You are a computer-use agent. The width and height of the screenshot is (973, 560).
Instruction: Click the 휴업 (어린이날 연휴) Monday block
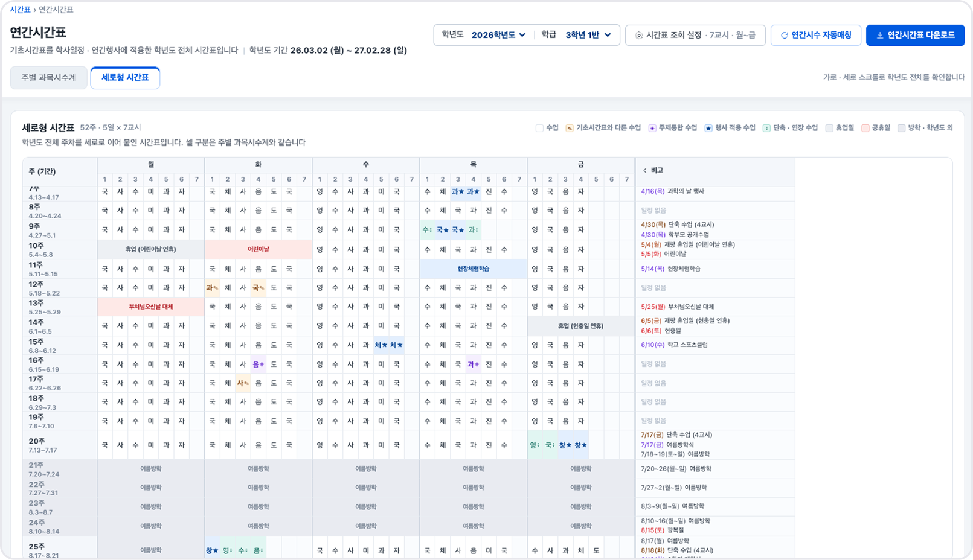(x=151, y=249)
